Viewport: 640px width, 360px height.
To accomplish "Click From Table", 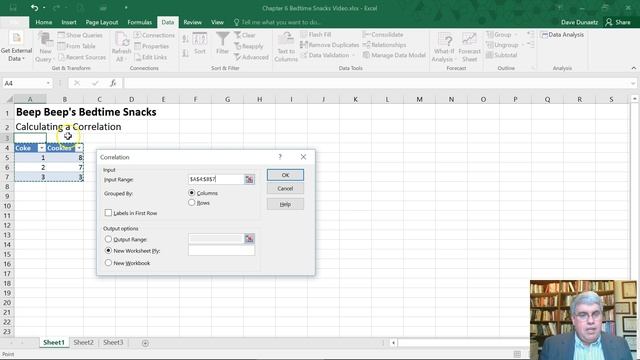I will [76, 46].
